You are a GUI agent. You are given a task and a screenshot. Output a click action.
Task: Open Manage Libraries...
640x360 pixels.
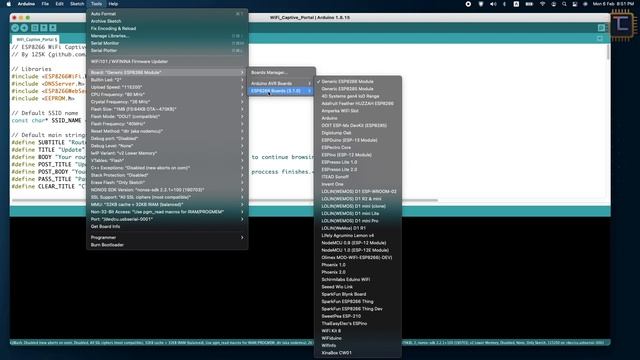point(167,36)
